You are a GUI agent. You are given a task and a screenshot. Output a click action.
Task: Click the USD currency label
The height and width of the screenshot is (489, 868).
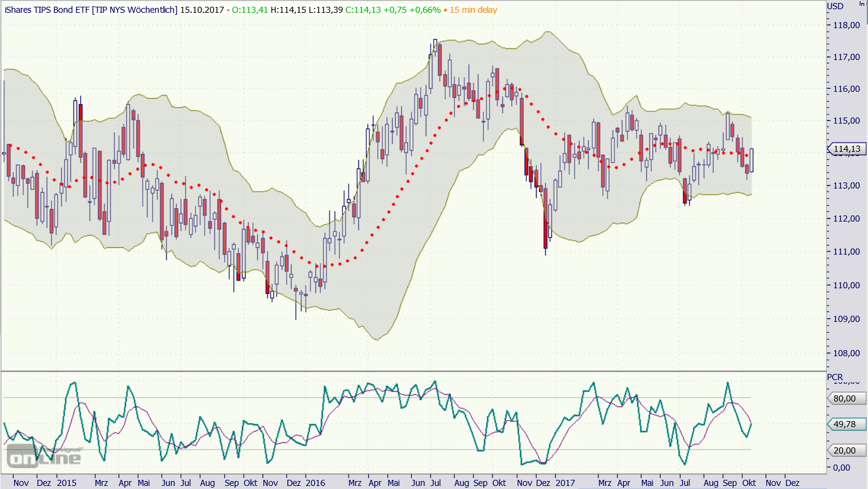click(835, 6)
